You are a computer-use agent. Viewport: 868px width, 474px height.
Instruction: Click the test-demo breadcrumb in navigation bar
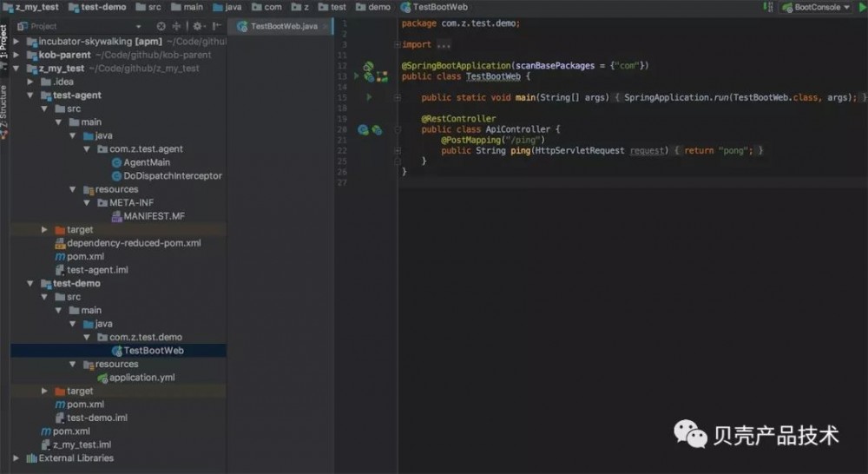97,7
